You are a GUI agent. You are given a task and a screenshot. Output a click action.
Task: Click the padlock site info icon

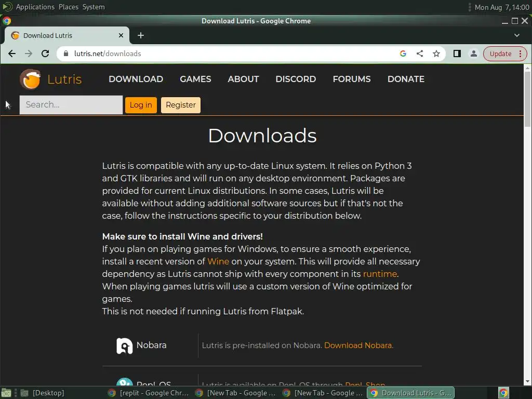pos(66,54)
